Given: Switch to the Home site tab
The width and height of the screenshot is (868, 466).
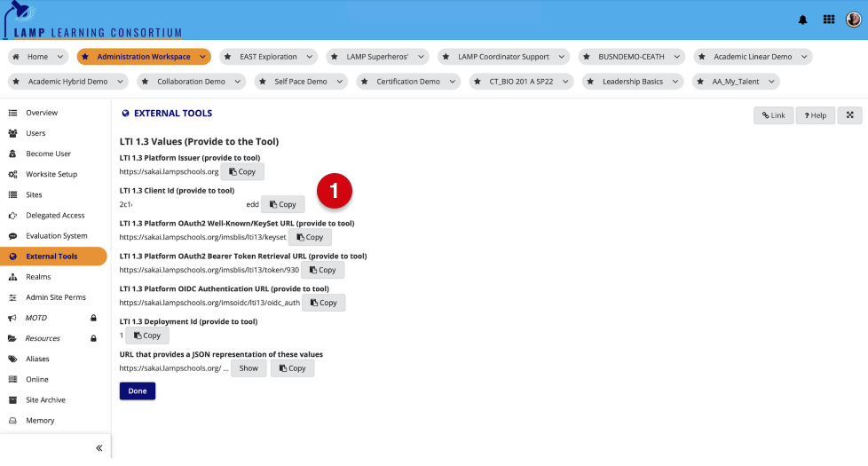Looking at the screenshot, I should click(37, 57).
